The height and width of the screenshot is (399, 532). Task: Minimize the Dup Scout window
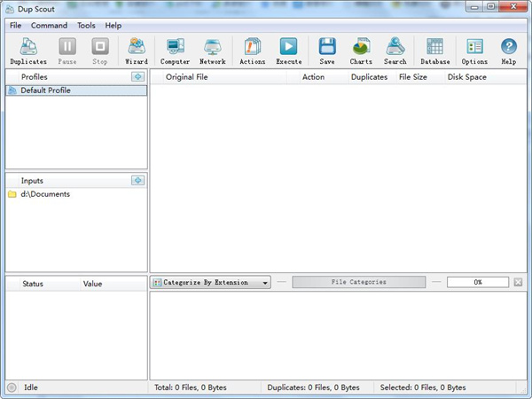tap(474, 6)
